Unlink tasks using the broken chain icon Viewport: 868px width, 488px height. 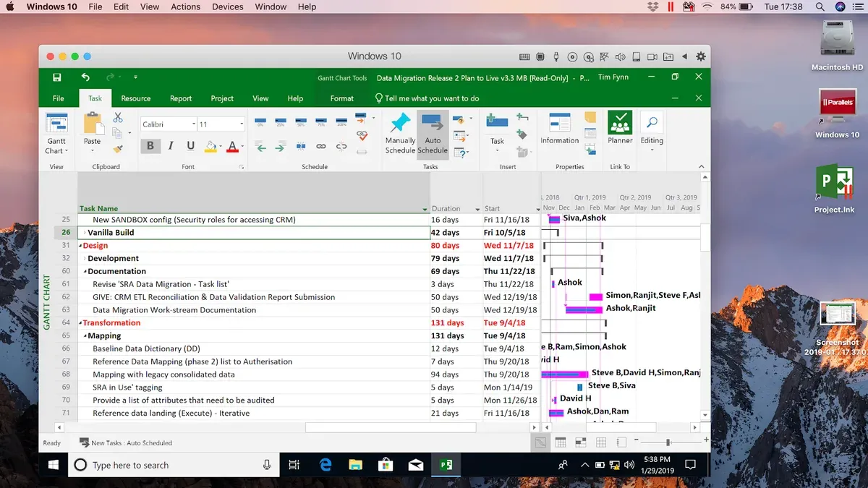click(x=341, y=147)
